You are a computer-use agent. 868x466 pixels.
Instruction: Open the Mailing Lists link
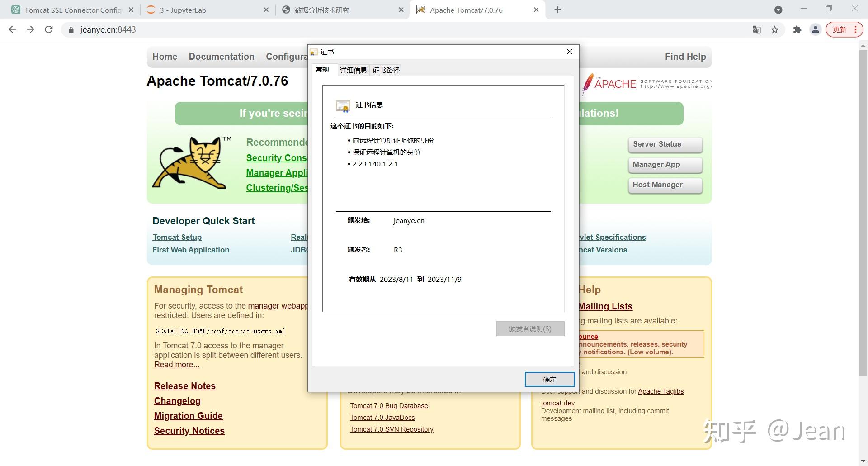[605, 306]
